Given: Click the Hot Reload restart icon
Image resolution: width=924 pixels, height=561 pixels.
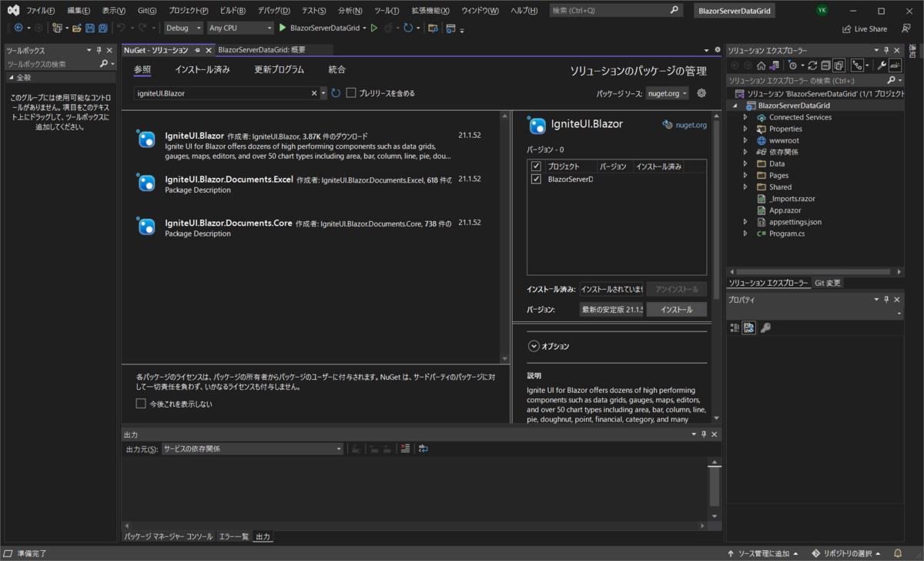Looking at the screenshot, I should pos(407,28).
